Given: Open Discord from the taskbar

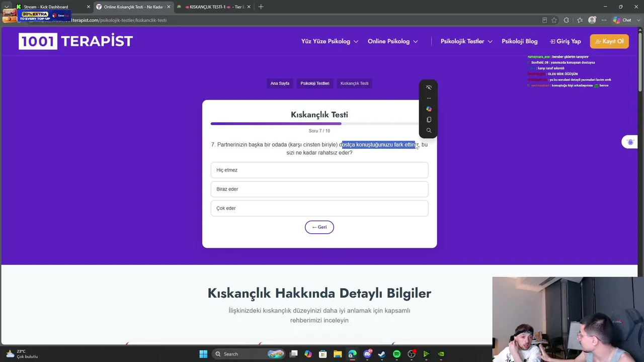Looking at the screenshot, I should pyautogui.click(x=367, y=354).
